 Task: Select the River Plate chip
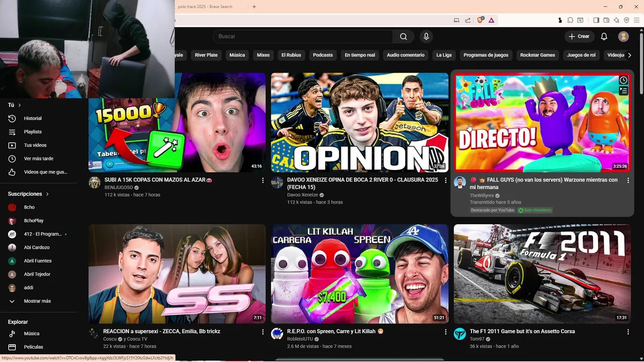(206, 55)
